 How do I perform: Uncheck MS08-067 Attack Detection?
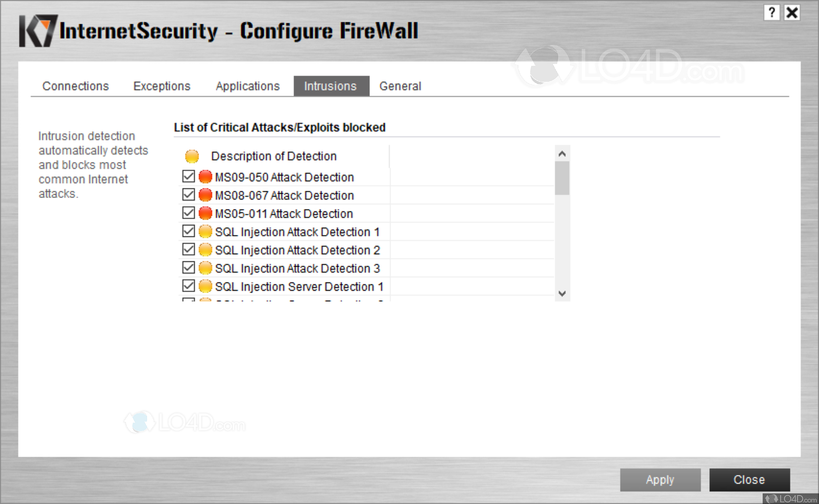(x=188, y=195)
